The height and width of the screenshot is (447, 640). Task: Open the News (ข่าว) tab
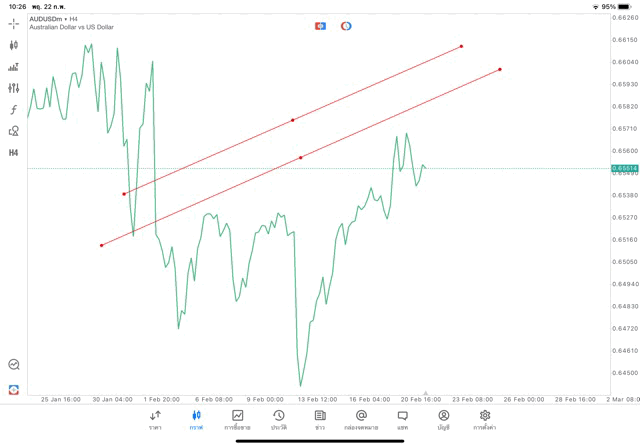320,420
